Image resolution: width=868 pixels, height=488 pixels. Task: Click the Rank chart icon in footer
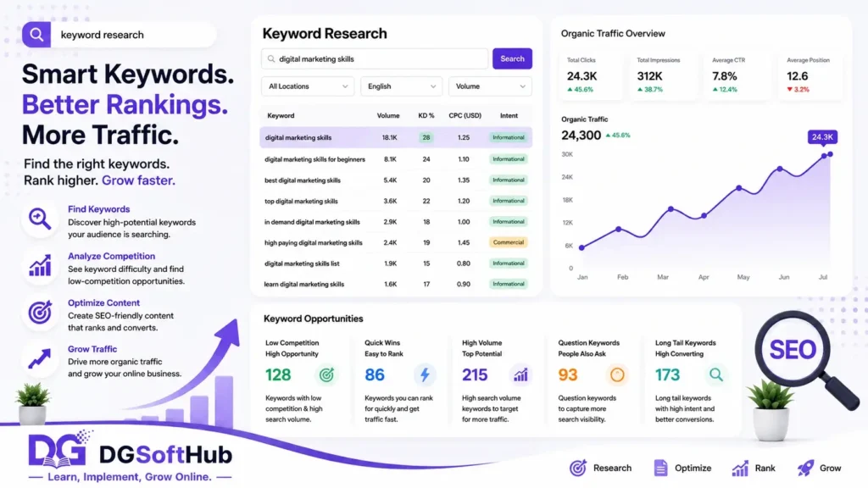tap(740, 468)
